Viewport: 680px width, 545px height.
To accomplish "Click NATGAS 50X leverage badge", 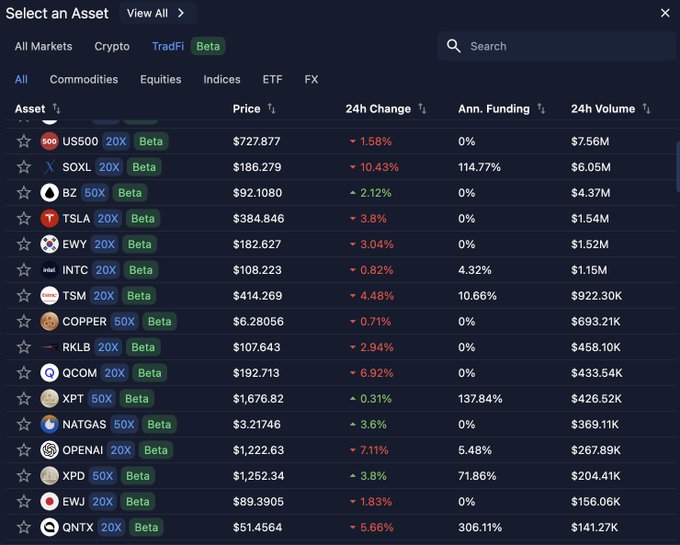I will tap(124, 424).
